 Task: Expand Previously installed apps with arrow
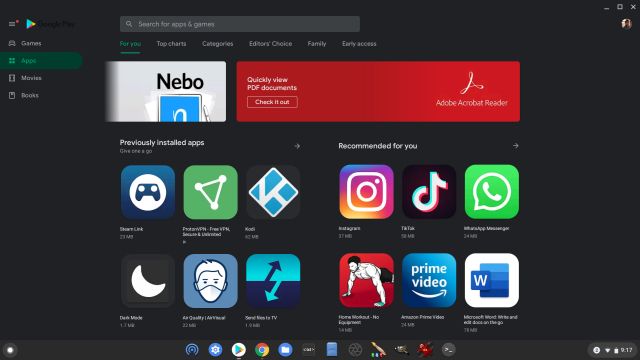(297, 146)
